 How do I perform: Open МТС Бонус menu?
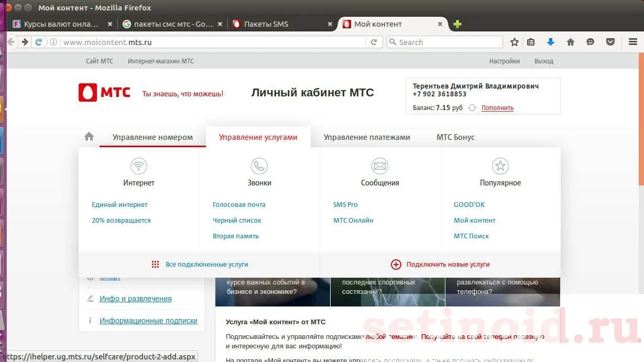[455, 137]
